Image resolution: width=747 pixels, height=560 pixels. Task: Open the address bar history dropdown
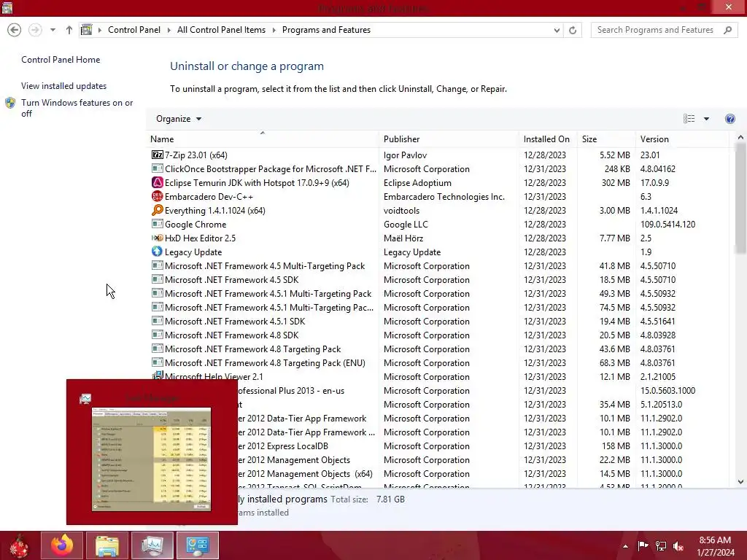click(x=557, y=30)
